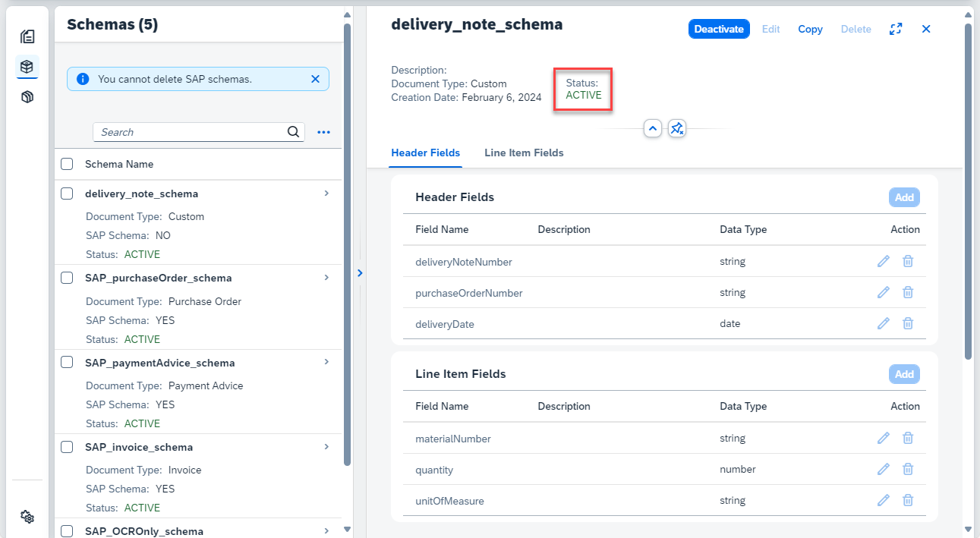
Task: Click the schema list vertical scrollbar
Action: (347, 243)
